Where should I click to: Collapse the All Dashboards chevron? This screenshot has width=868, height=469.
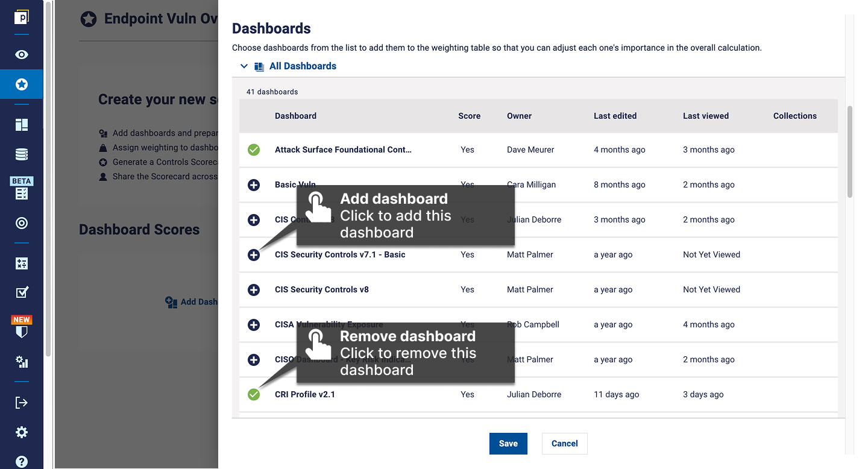point(244,66)
